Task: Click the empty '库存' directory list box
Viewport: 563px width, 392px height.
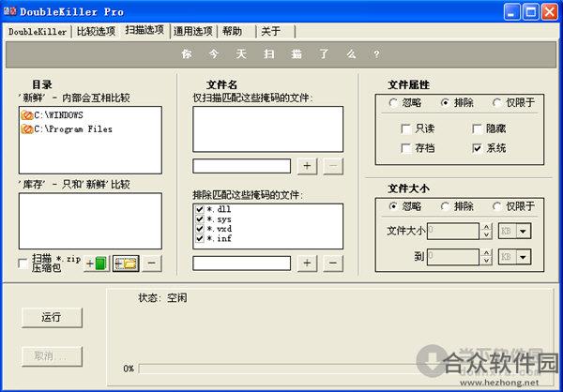Action: 90,220
